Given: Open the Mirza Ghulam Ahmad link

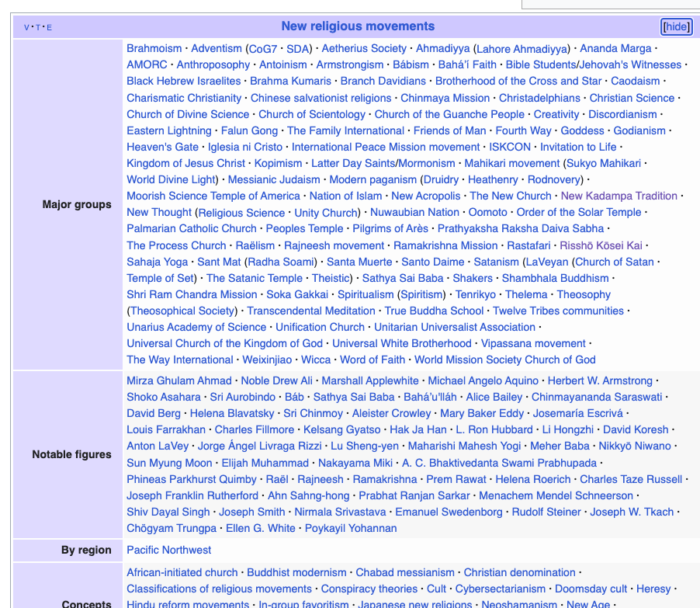Looking at the screenshot, I should tap(179, 380).
